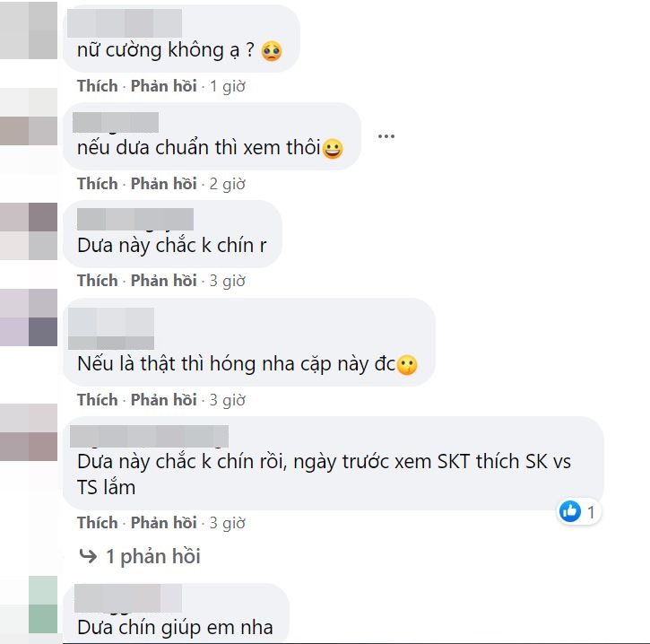Click avatar of the first commenter
Image resolution: width=650 pixels, height=644 pixels.
click(x=29, y=30)
